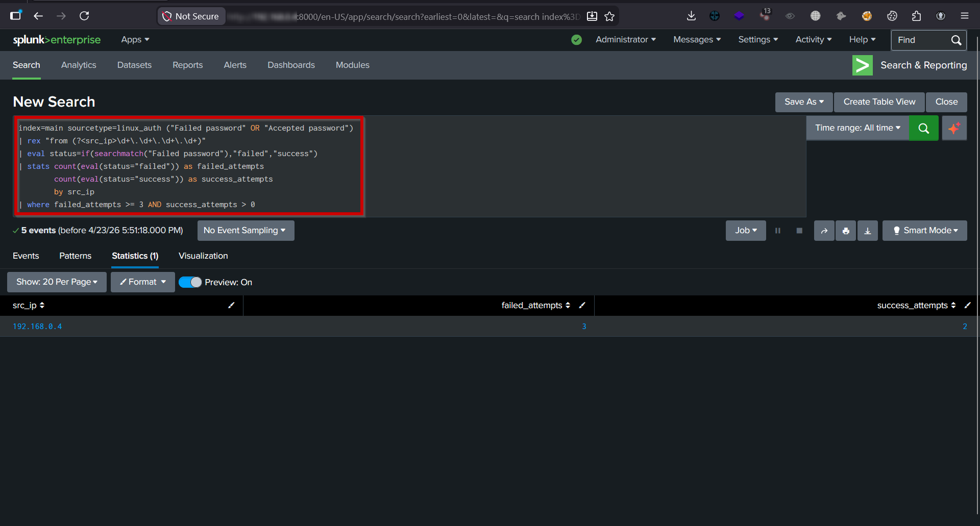Open the browser hamburger menu
The height and width of the screenshot is (526, 980).
click(965, 16)
